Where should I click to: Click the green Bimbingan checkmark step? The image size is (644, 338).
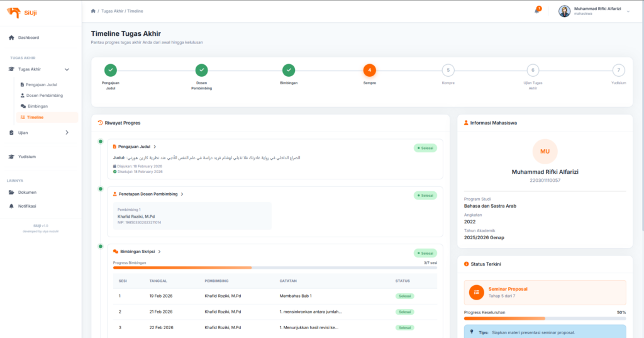click(x=288, y=70)
